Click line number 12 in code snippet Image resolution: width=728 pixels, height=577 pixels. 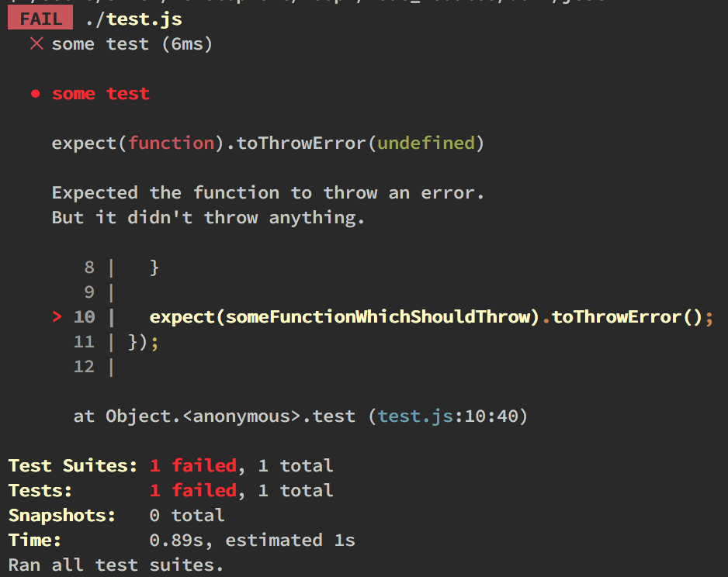pos(84,367)
